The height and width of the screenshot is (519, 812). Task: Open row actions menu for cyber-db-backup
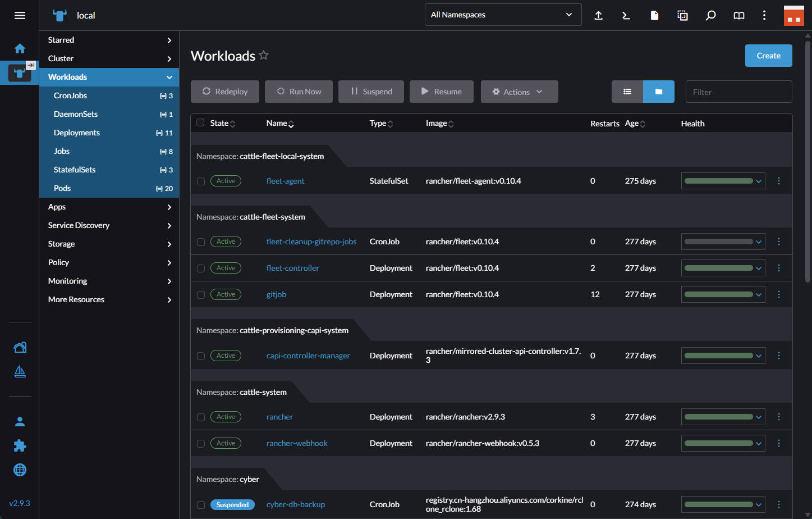coord(778,504)
